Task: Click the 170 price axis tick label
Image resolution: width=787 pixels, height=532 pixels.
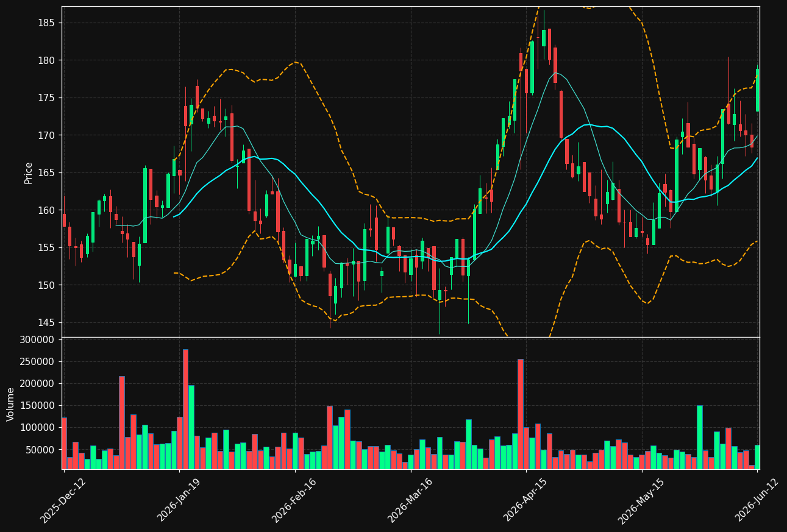Action: [46, 135]
